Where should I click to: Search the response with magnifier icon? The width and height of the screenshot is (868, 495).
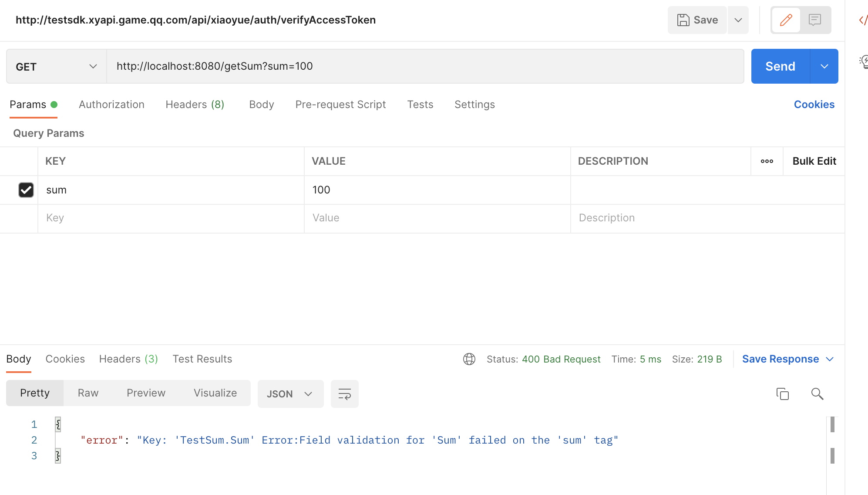(817, 394)
